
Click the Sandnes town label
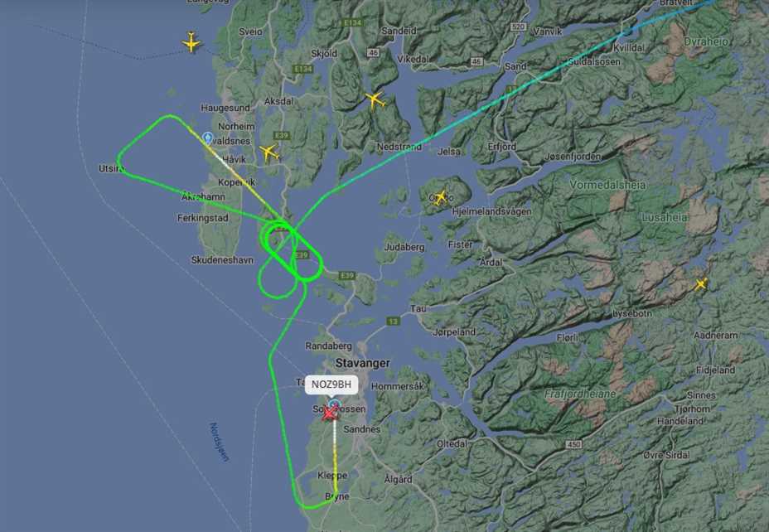coord(361,429)
